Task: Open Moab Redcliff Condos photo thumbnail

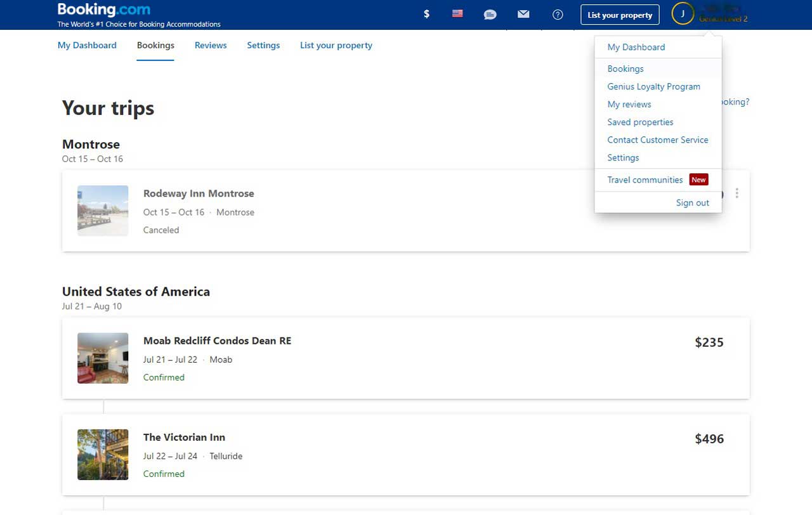Action: pos(103,358)
